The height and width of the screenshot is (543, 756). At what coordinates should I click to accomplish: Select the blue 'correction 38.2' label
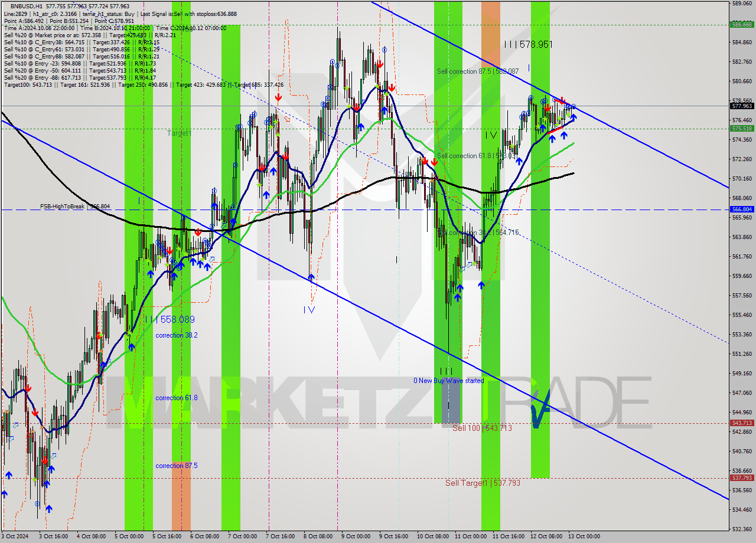tap(177, 335)
